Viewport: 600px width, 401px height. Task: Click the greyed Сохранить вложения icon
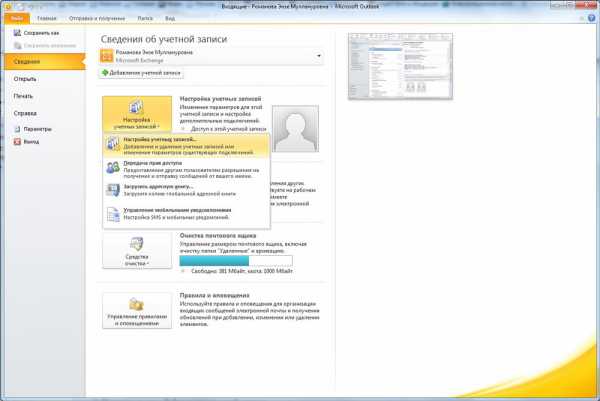tap(17, 46)
